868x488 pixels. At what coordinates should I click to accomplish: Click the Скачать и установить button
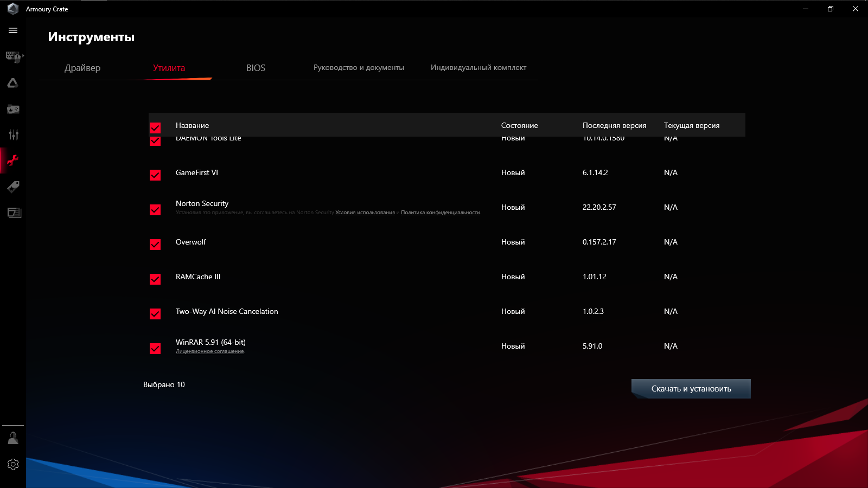click(691, 389)
